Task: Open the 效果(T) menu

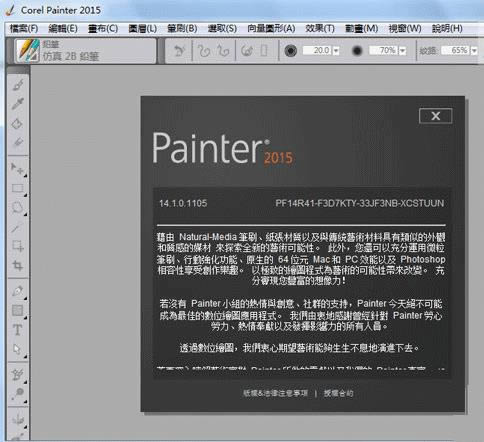Action: click(x=320, y=29)
